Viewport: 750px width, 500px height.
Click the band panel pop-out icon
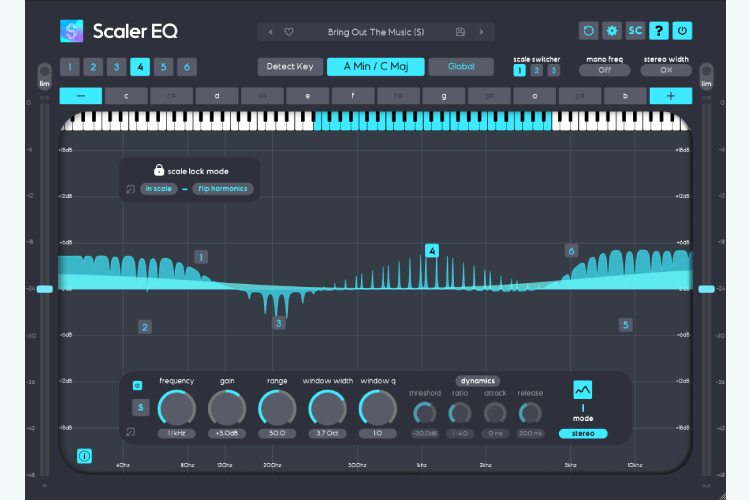pyautogui.click(x=130, y=432)
